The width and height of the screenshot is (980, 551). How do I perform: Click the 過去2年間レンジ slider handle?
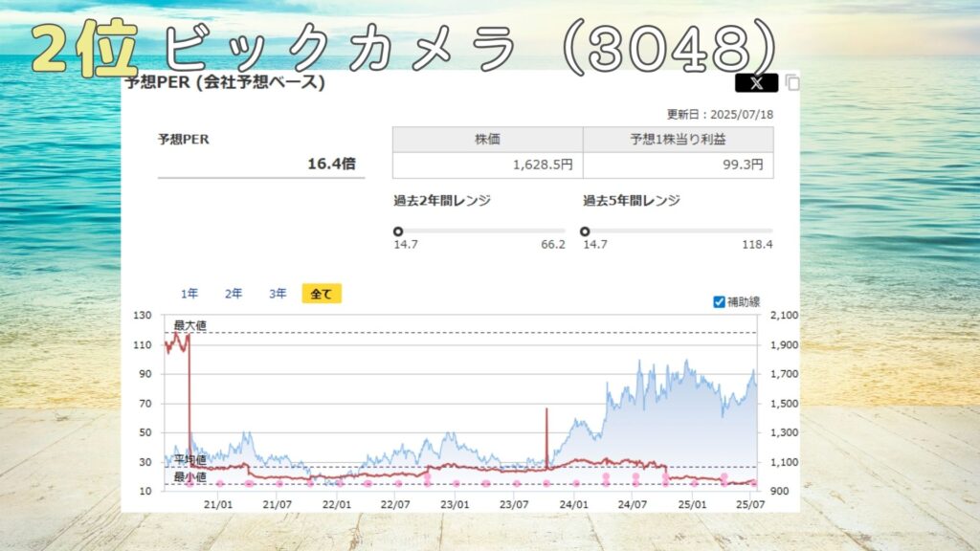coord(398,231)
